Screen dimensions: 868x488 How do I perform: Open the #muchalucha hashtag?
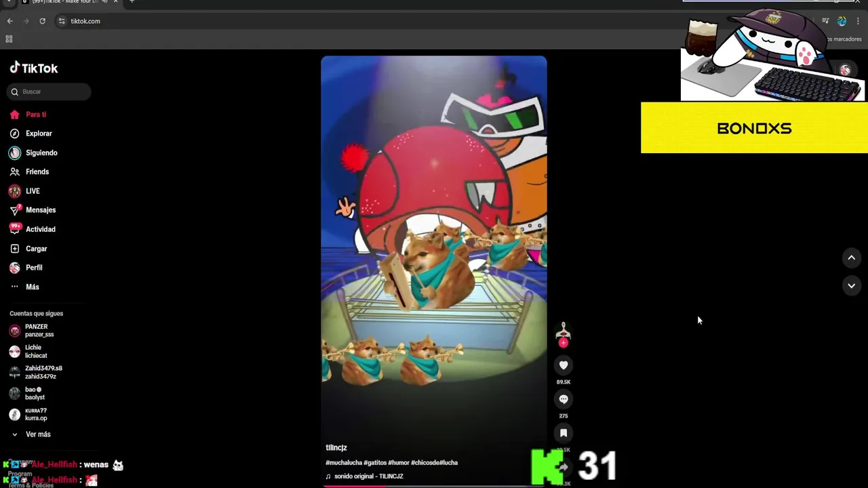[x=344, y=462]
